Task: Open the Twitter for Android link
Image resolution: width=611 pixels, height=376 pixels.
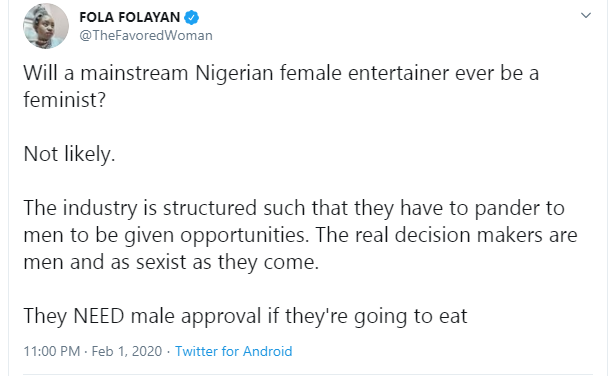Action: point(233,351)
